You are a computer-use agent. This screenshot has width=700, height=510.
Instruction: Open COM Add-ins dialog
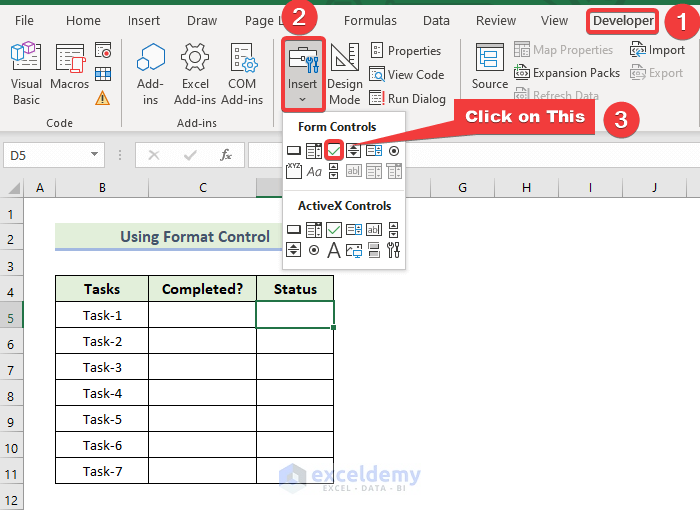coord(242,74)
